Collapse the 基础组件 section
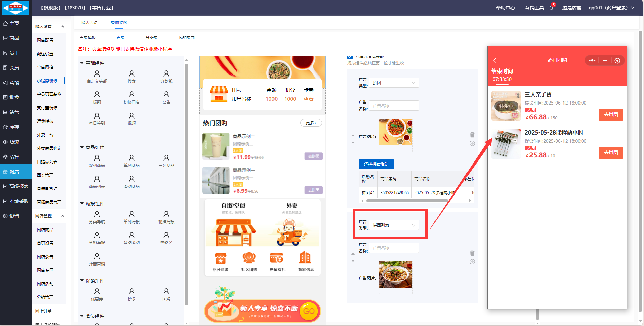644x326 pixels. click(82, 63)
